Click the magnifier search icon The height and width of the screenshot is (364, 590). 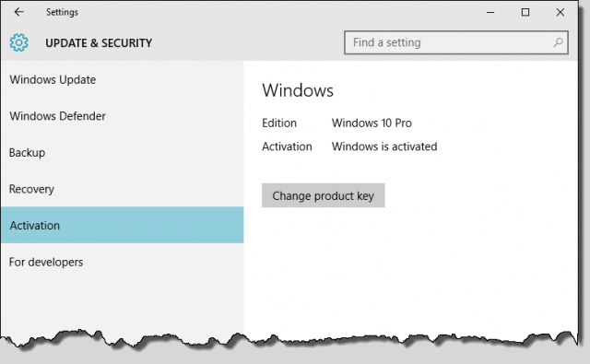558,42
